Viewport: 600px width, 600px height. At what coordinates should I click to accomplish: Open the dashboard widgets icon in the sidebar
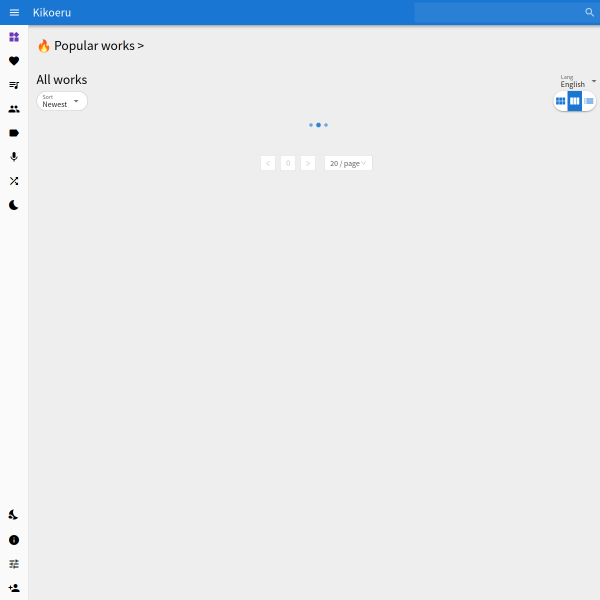pos(14,37)
